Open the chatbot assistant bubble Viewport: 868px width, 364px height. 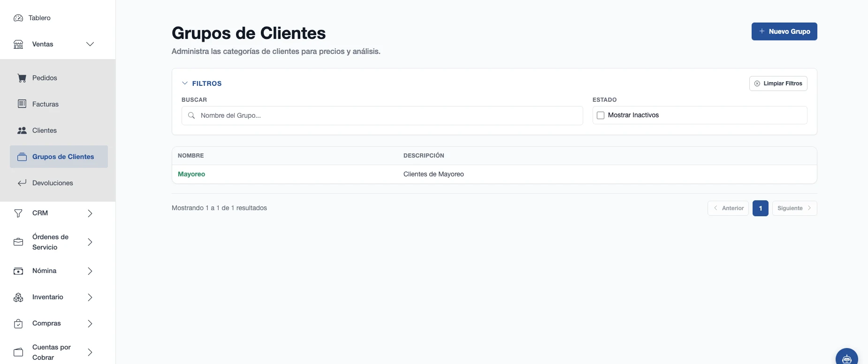(847, 358)
